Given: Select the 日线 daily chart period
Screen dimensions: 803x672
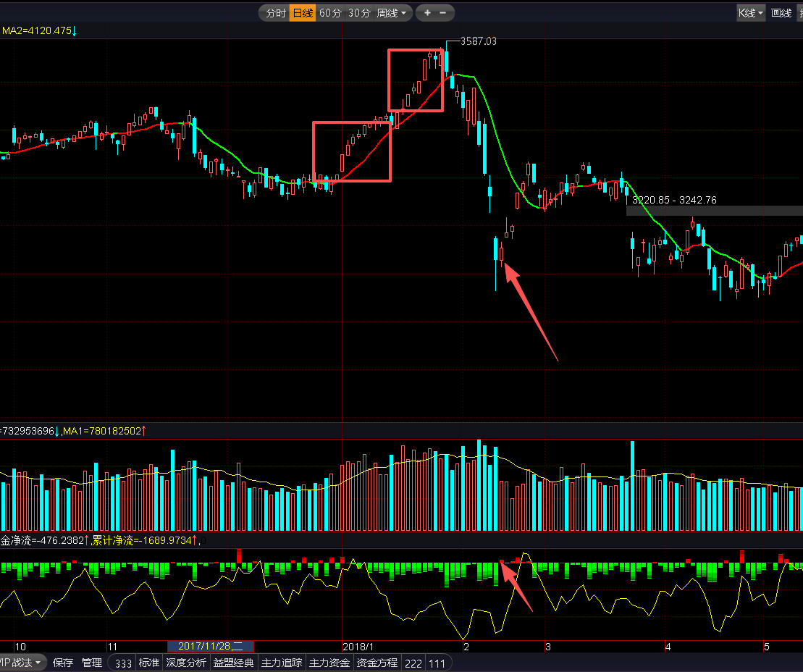Looking at the screenshot, I should (x=302, y=13).
